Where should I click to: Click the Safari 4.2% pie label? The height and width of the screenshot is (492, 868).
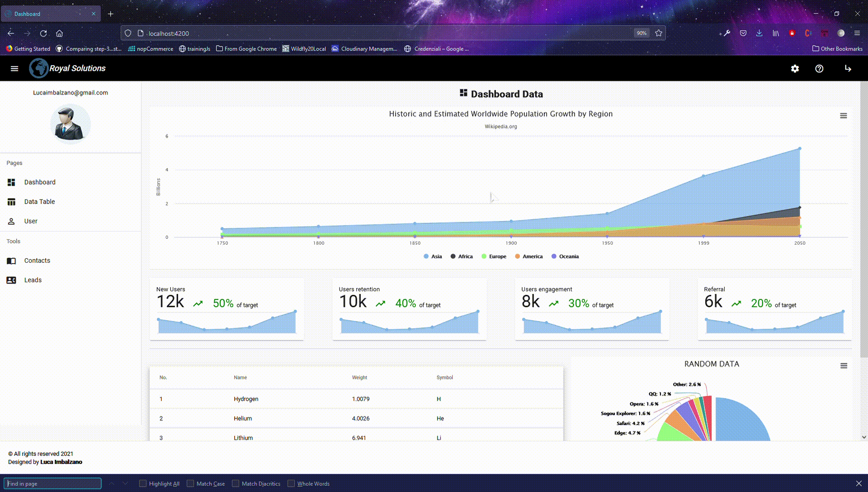tap(630, 424)
